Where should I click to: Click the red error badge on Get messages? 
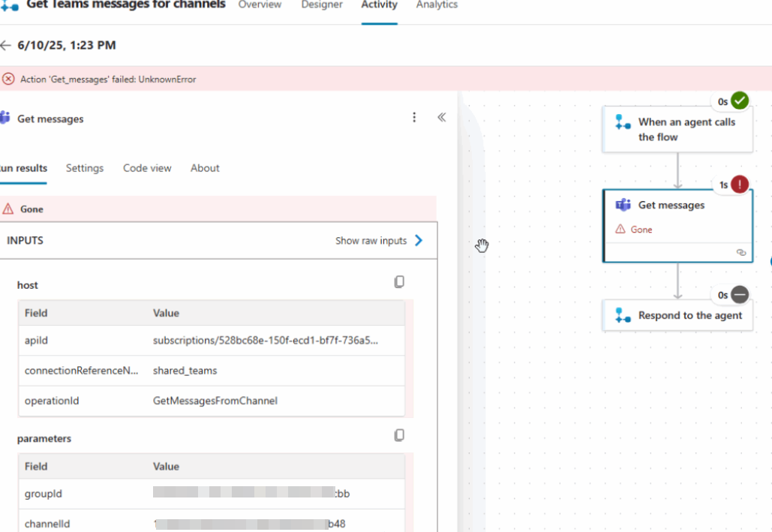pos(739,185)
